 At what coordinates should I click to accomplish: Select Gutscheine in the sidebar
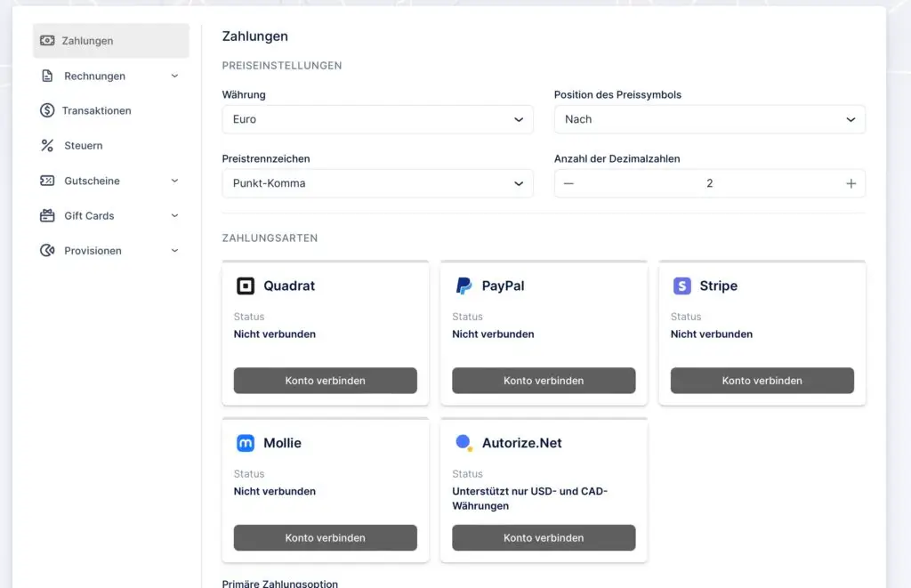pyautogui.click(x=111, y=181)
